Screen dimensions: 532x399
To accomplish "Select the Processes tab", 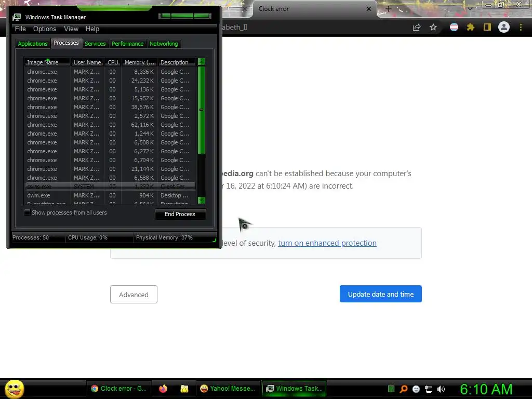I will click(x=66, y=43).
